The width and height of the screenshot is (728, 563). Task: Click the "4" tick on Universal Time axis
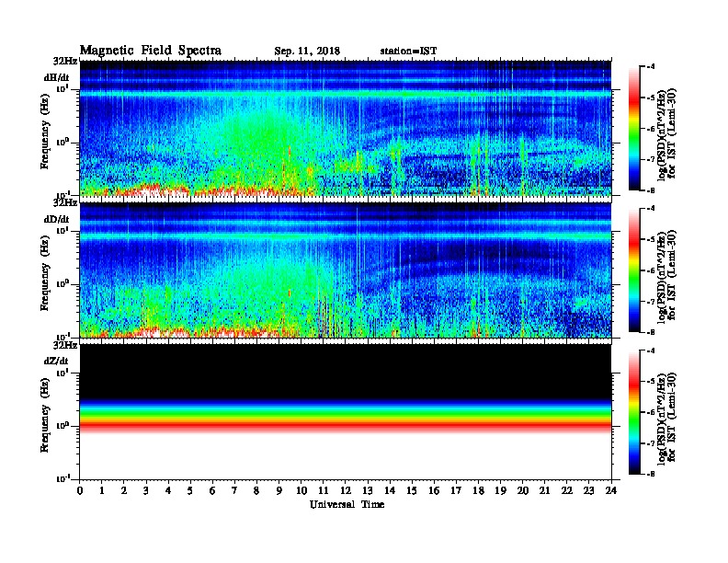(x=168, y=491)
